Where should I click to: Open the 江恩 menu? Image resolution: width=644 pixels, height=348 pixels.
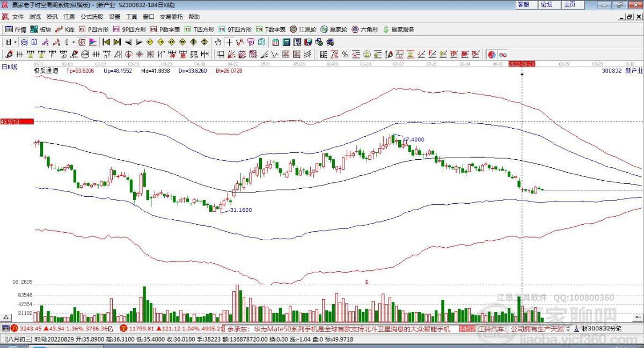coord(69,17)
